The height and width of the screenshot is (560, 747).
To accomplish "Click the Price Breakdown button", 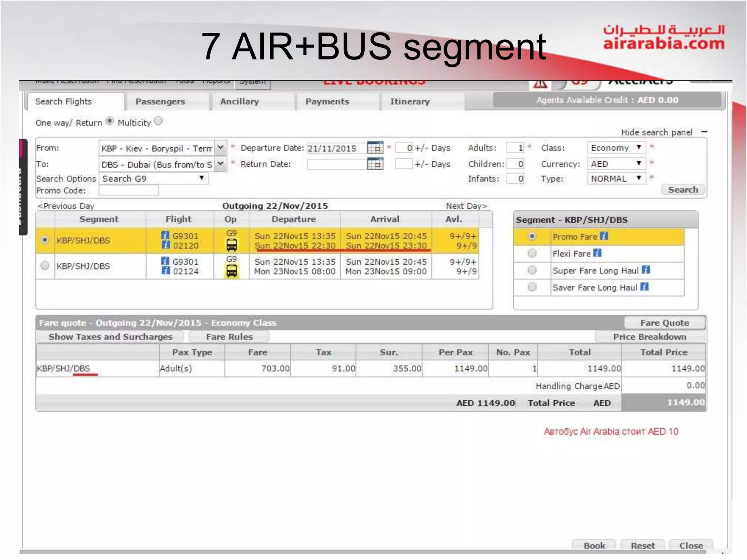I will (x=650, y=337).
